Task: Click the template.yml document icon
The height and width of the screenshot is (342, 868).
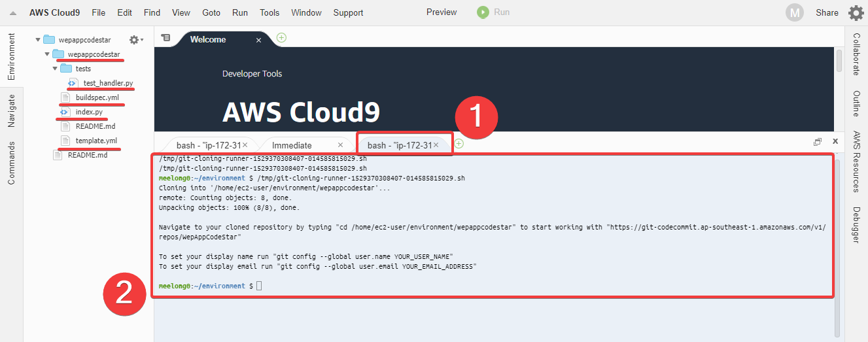Action: [65, 141]
